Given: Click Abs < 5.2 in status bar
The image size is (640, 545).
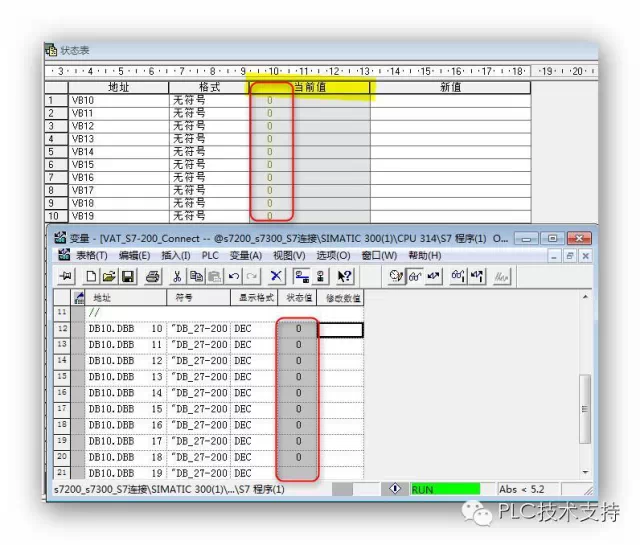Looking at the screenshot, I should pos(521,489).
